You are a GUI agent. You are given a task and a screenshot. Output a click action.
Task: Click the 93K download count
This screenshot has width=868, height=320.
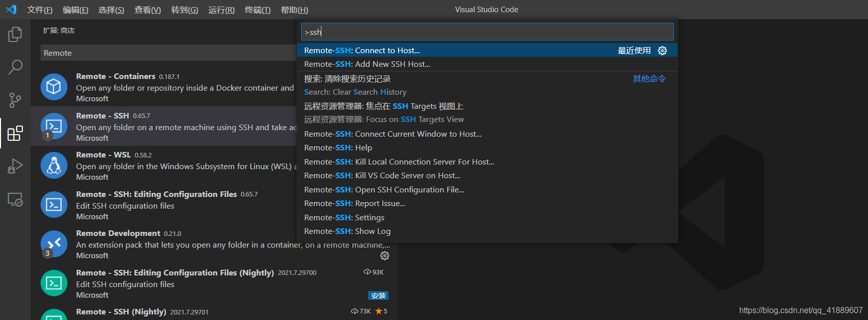pyautogui.click(x=374, y=272)
